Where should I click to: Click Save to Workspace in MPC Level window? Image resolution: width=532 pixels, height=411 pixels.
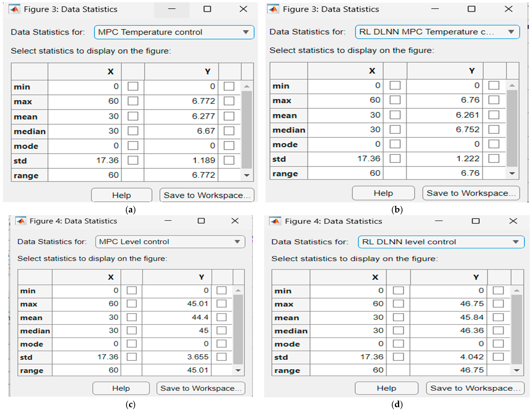pyautogui.click(x=201, y=388)
